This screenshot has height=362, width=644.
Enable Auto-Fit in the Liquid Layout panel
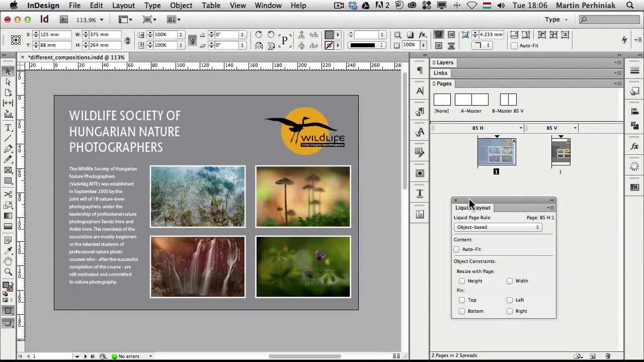(x=457, y=249)
